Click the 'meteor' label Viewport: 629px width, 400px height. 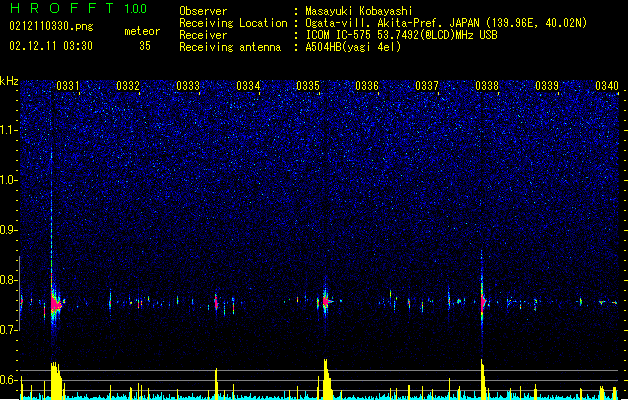click(x=142, y=31)
